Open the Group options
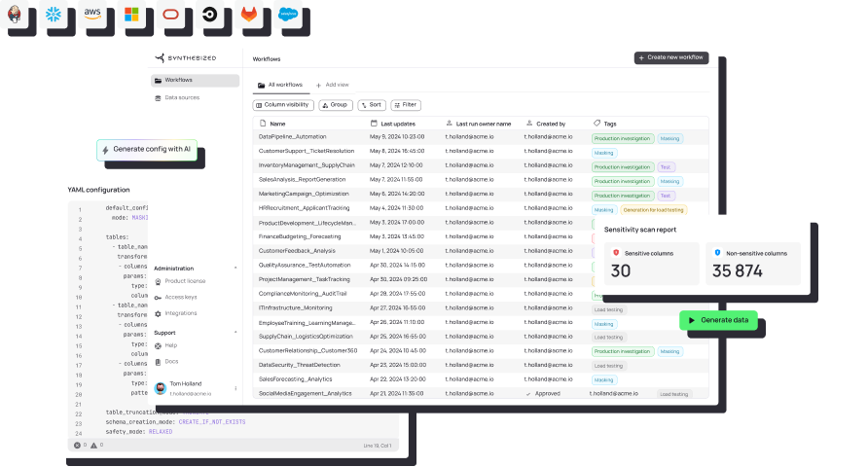Image resolution: width=868 pixels, height=467 pixels. pyautogui.click(x=336, y=105)
